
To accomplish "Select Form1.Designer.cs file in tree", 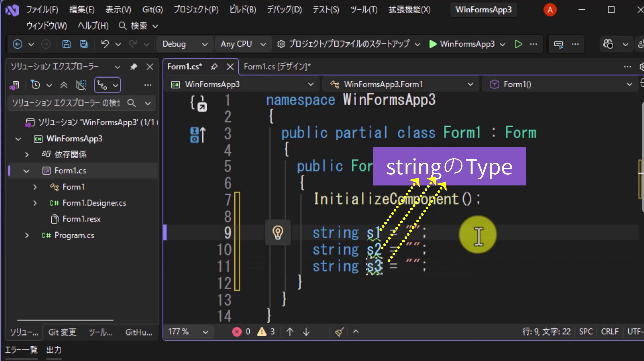I will 94,203.
